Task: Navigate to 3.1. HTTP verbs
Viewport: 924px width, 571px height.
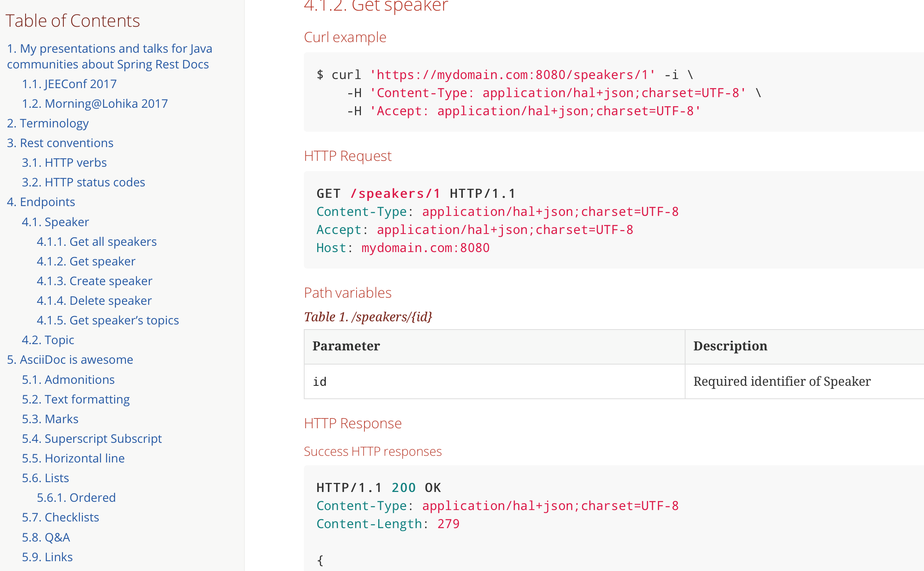Action: (x=64, y=162)
